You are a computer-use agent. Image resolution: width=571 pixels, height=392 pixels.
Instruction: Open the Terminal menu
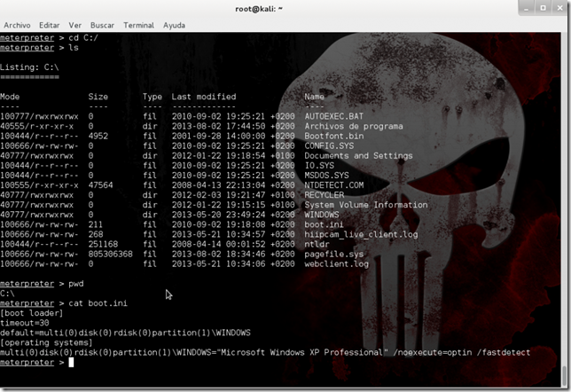(138, 25)
